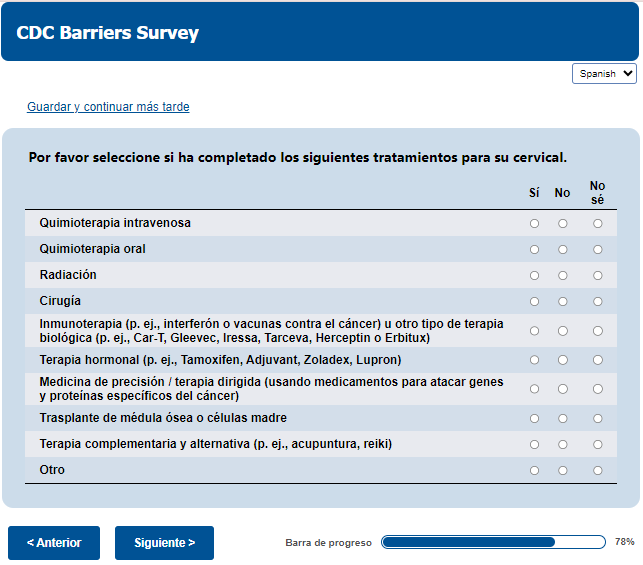Open the Spanish language dropdown
Screen dimensions: 643x565
point(604,74)
